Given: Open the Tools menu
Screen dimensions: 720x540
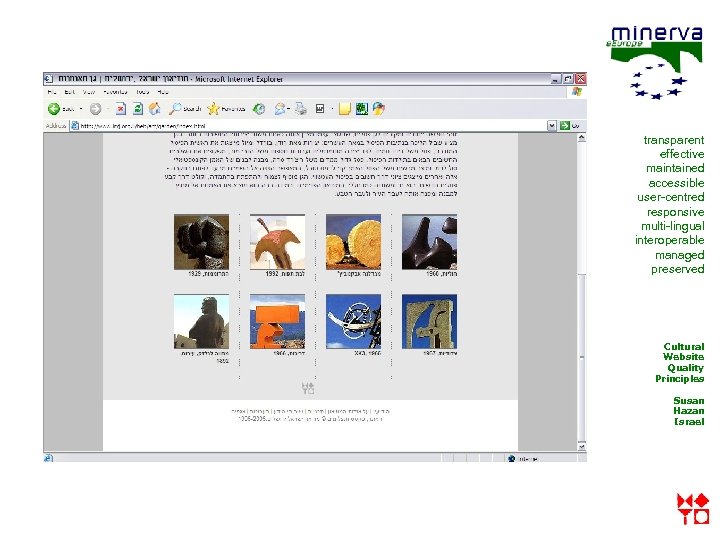Looking at the screenshot, I should click(142, 92).
